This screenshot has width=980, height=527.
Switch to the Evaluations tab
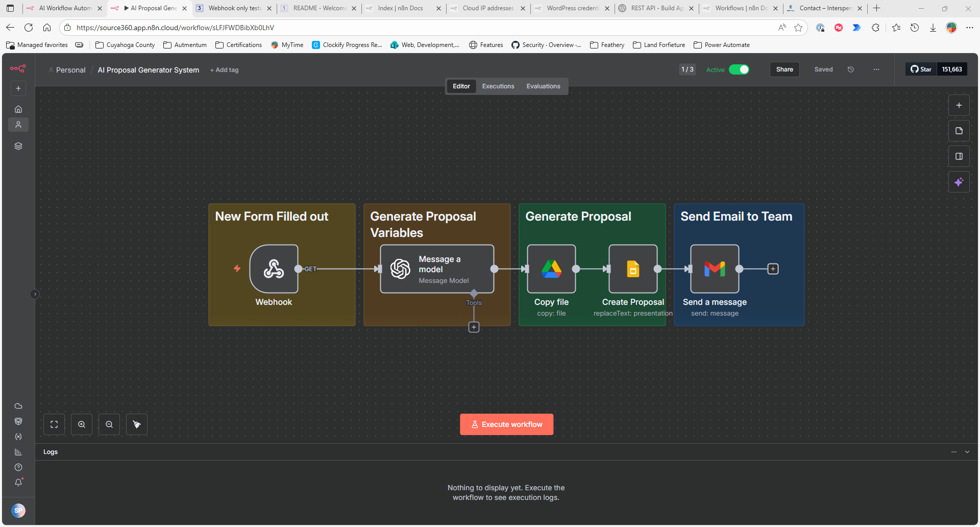pos(543,86)
